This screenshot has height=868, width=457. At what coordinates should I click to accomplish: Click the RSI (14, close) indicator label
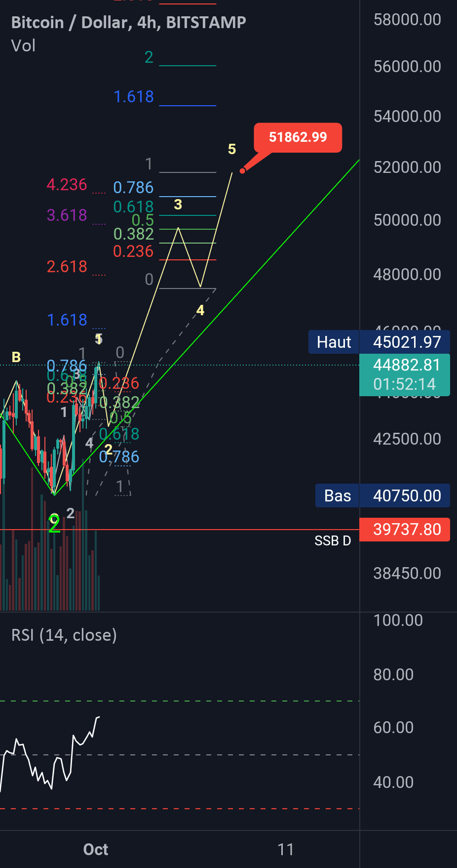(64, 635)
